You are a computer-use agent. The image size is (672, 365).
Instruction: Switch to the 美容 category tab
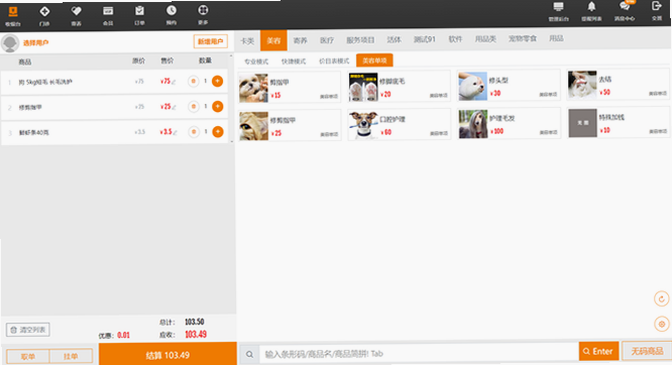pyautogui.click(x=273, y=41)
